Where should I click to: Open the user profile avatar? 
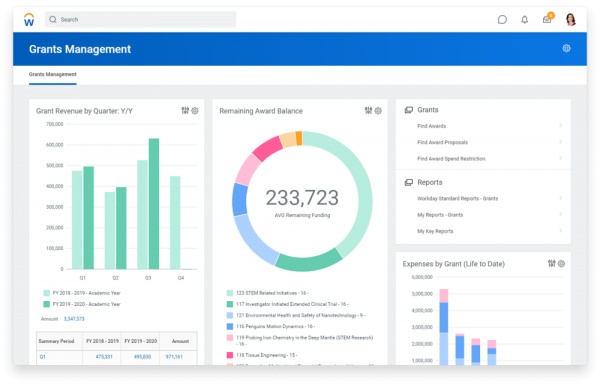571,19
